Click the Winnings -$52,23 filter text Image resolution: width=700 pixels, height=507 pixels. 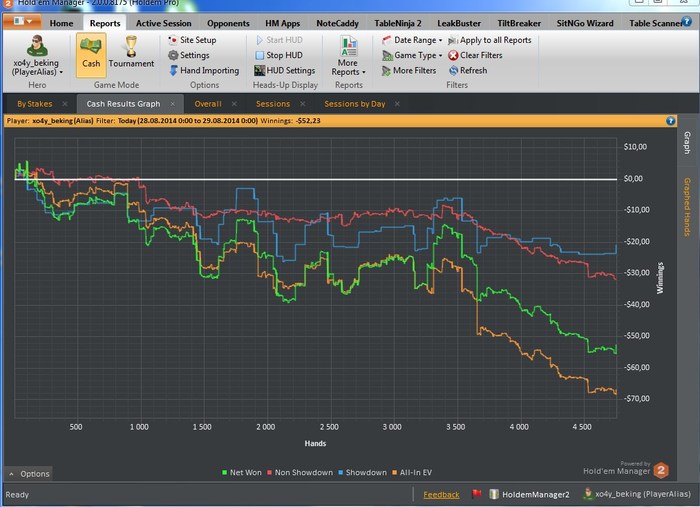(x=290, y=121)
